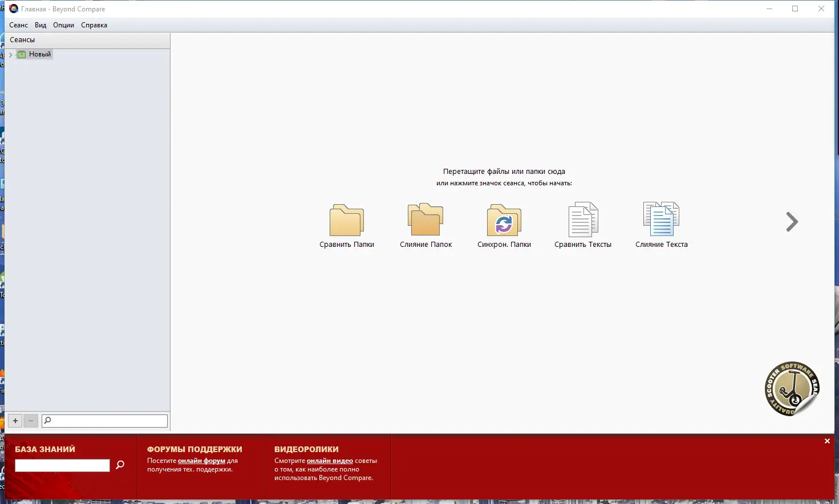Screen dimensions: 839x504
Task: Minimize the Beyond Compare window
Action: pos(769,9)
